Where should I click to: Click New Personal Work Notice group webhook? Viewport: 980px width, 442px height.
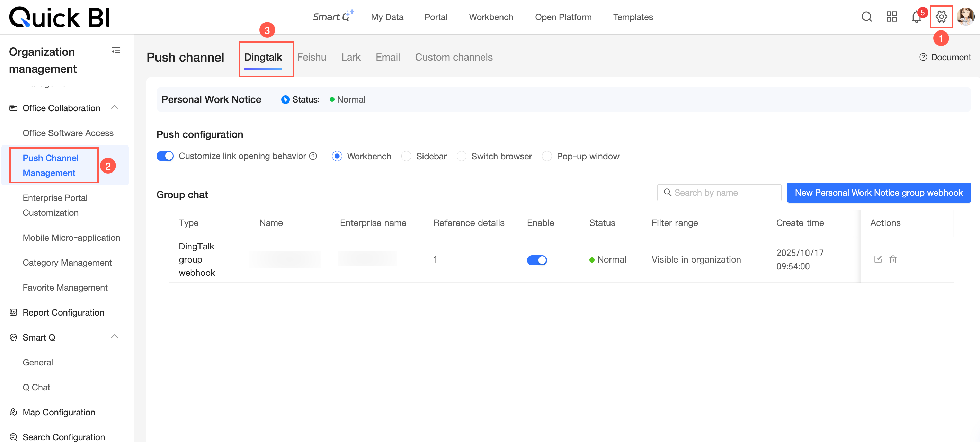pyautogui.click(x=879, y=193)
